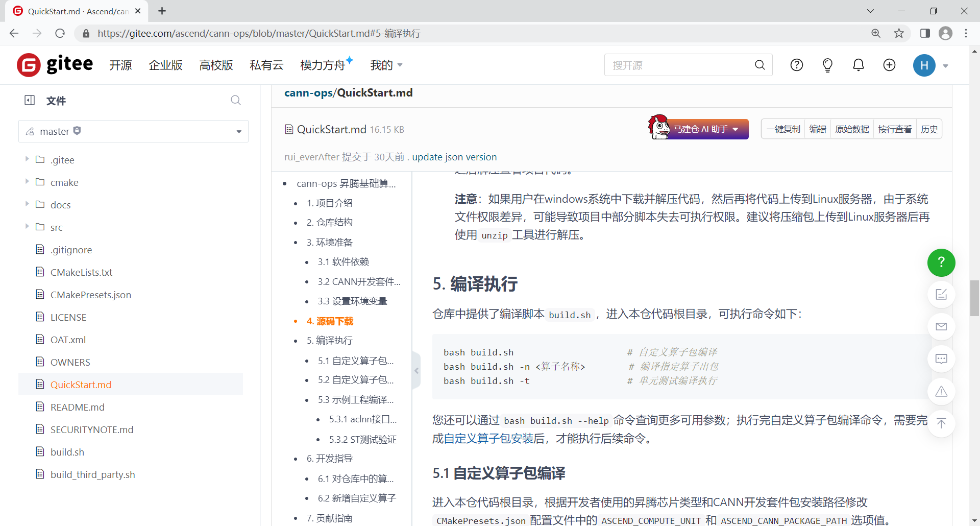The image size is (980, 526).
Task: Select the 开源 menu item
Action: (120, 65)
